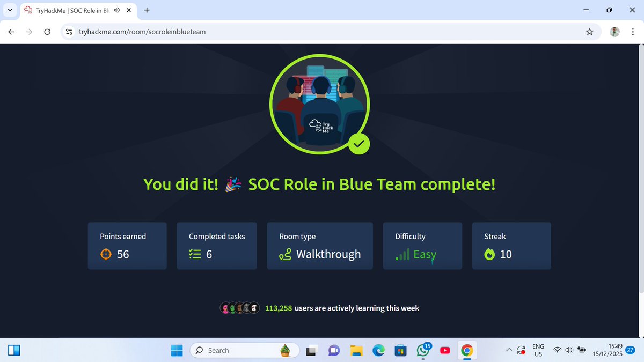This screenshot has height=362, width=644.
Task: Click the 'Easy' difficulty text
Action: 425,255
